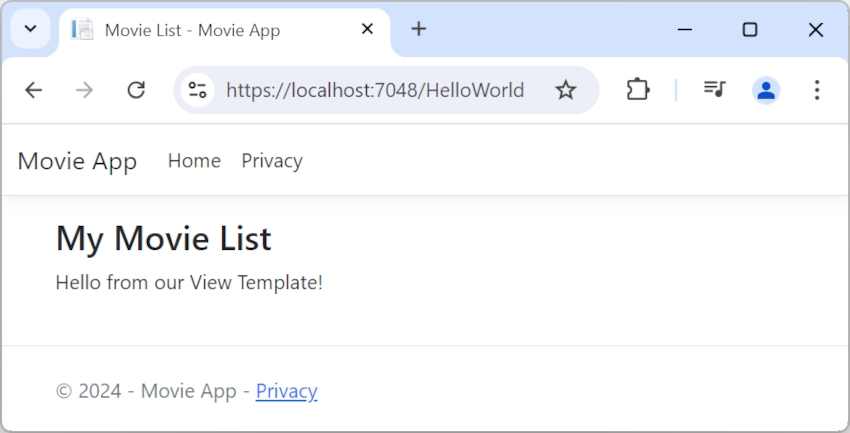Open the user profile avatar
This screenshot has height=433, width=850.
[x=766, y=90]
